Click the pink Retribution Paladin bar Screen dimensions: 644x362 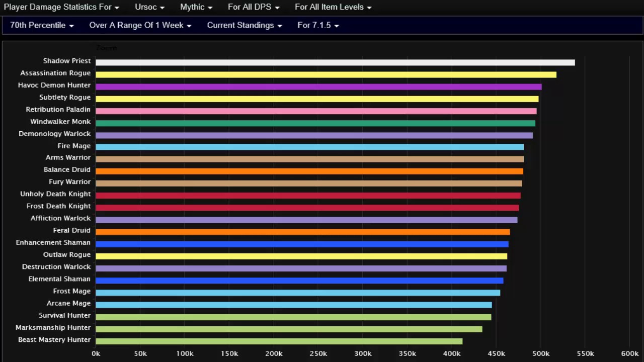(x=316, y=111)
